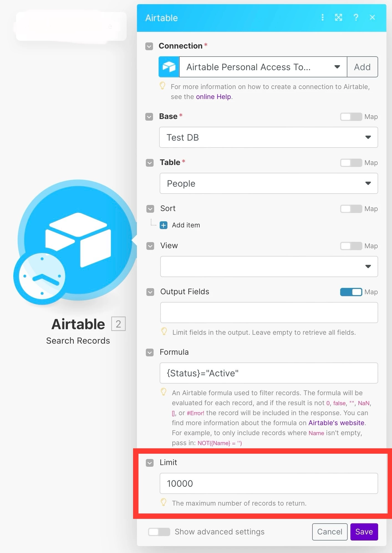
Task: Click the lightbulb hint icon under Connection
Action: point(163,86)
